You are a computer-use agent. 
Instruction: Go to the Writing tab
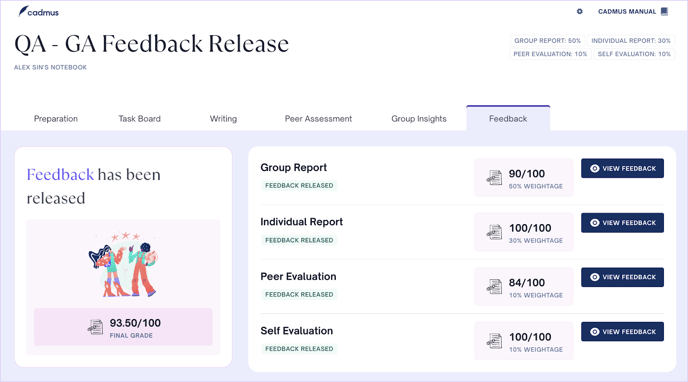[x=223, y=118]
